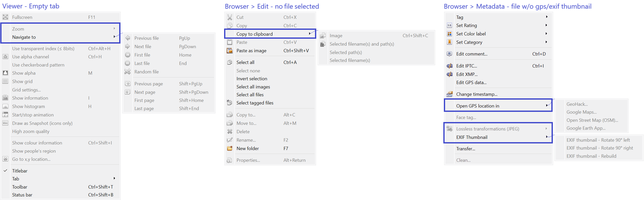Click Transfer... in Metadata menu
The width and height of the screenshot is (644, 200).
465,149
